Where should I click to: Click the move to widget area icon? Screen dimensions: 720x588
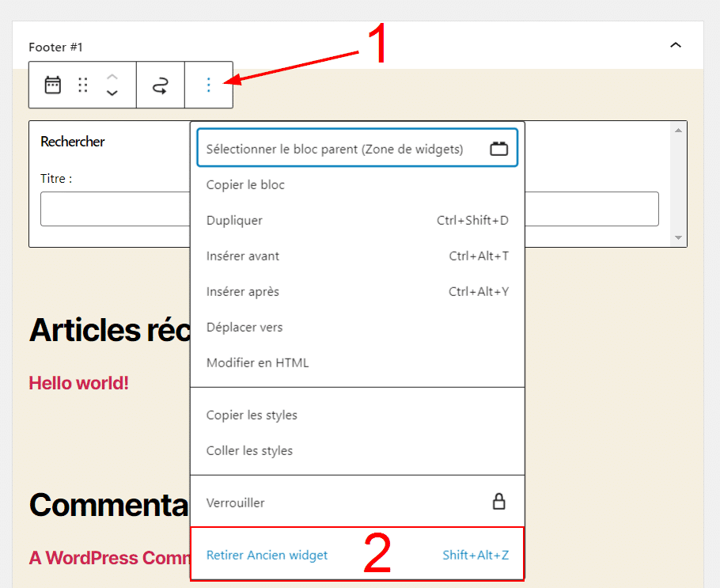coord(160,85)
